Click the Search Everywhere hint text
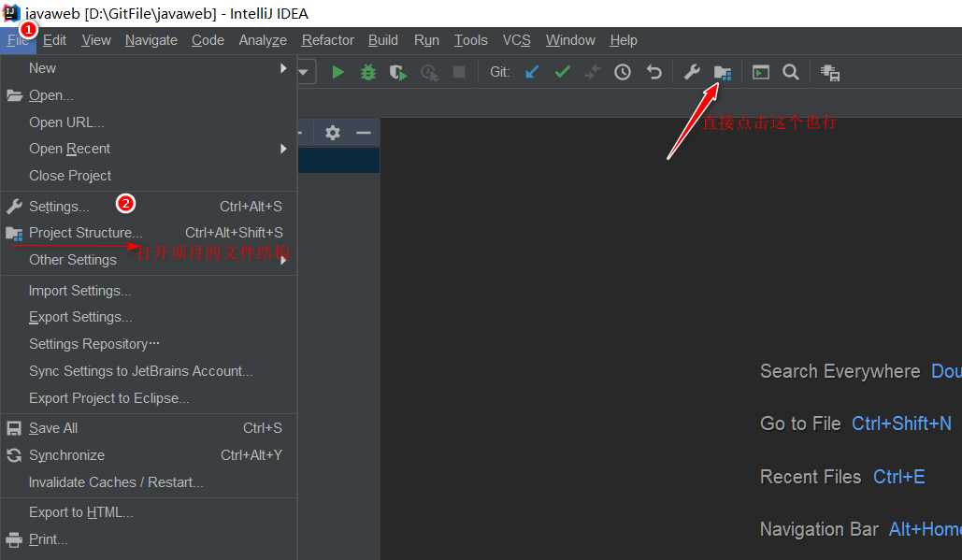The width and height of the screenshot is (962, 560). pyautogui.click(x=840, y=371)
